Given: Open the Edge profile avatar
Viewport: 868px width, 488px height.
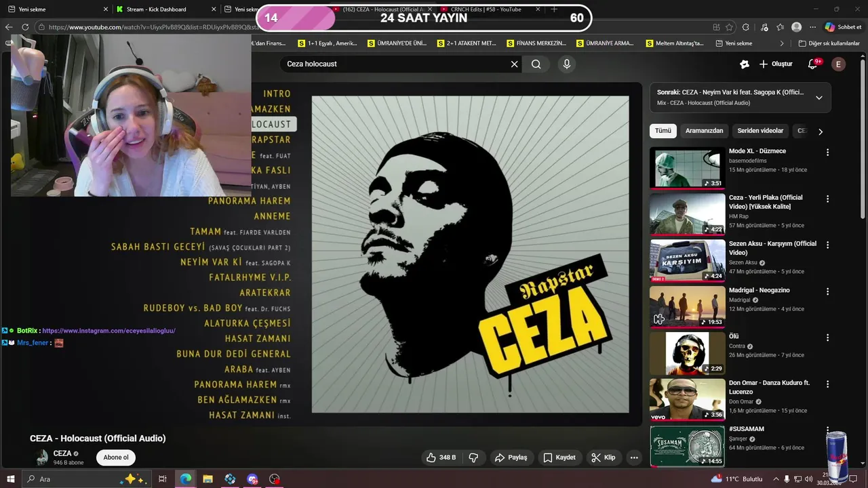Looking at the screenshot, I should point(797,27).
